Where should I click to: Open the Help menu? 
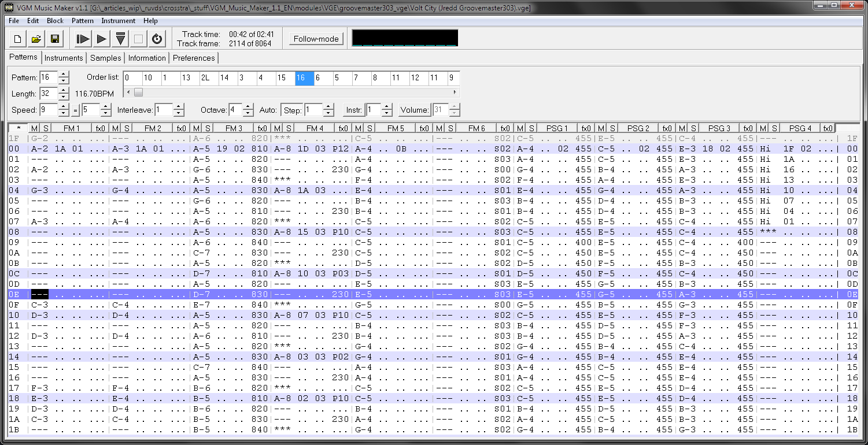coord(150,21)
